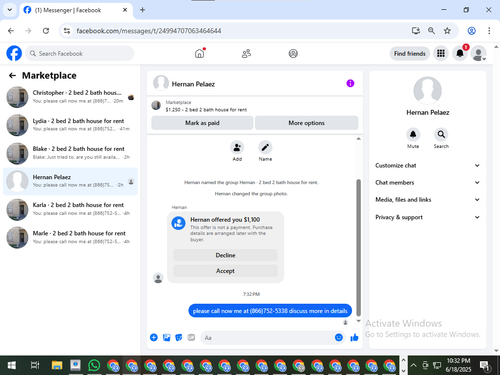Click Mark as paid button
The image size is (500, 375).
(202, 123)
